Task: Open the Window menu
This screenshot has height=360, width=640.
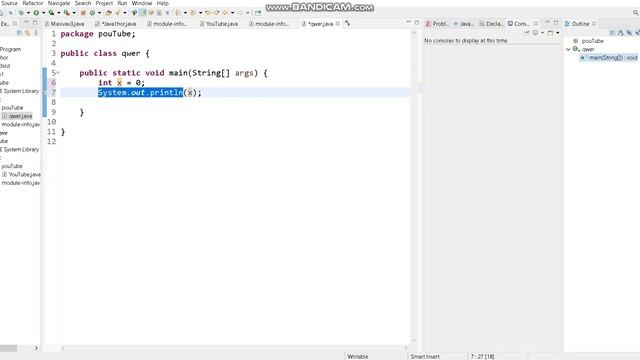Action: point(142,3)
